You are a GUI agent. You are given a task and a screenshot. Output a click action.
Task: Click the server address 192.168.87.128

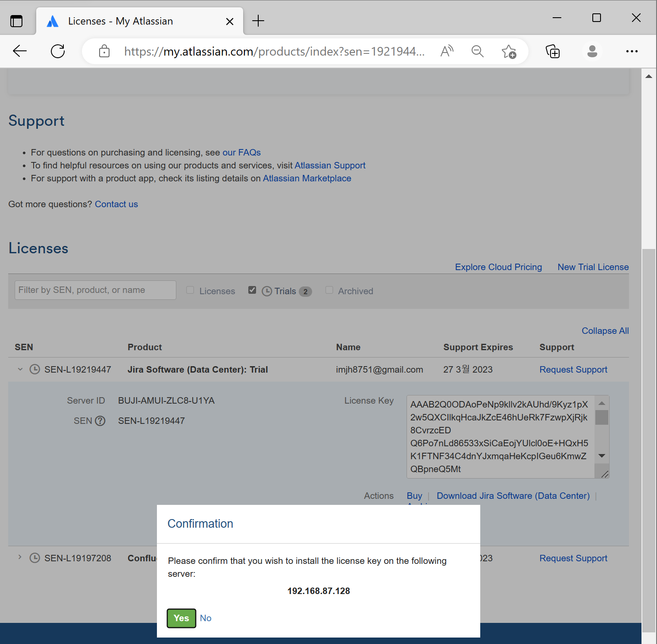tap(319, 591)
